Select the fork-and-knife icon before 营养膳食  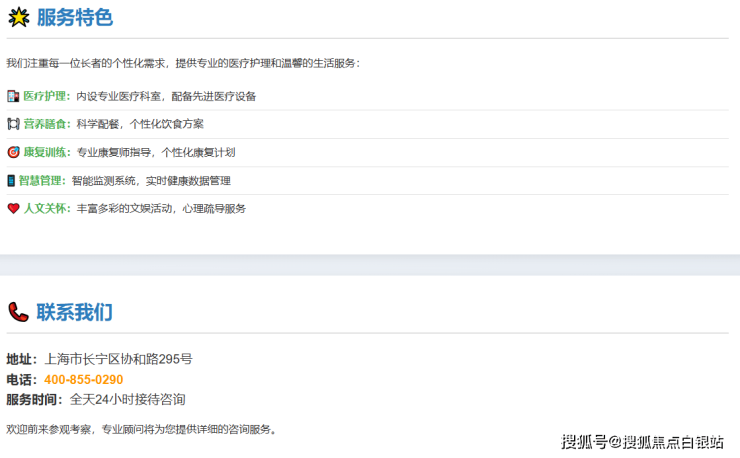[13, 124]
